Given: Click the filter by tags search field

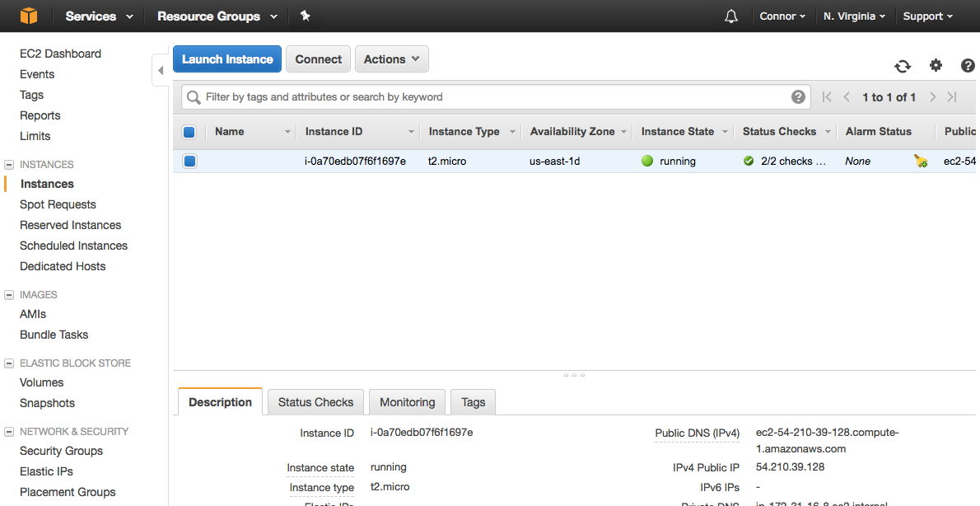Looking at the screenshot, I should tap(494, 97).
